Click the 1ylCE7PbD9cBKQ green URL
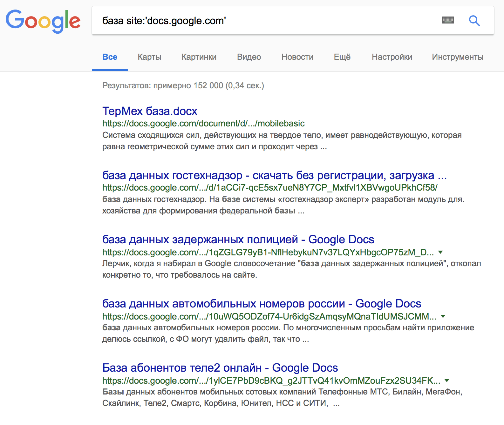 [271, 381]
